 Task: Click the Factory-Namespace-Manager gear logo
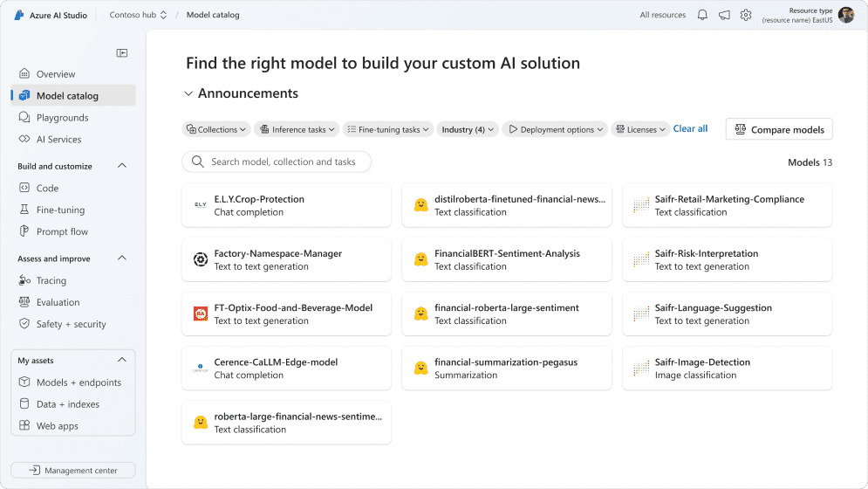(201, 259)
